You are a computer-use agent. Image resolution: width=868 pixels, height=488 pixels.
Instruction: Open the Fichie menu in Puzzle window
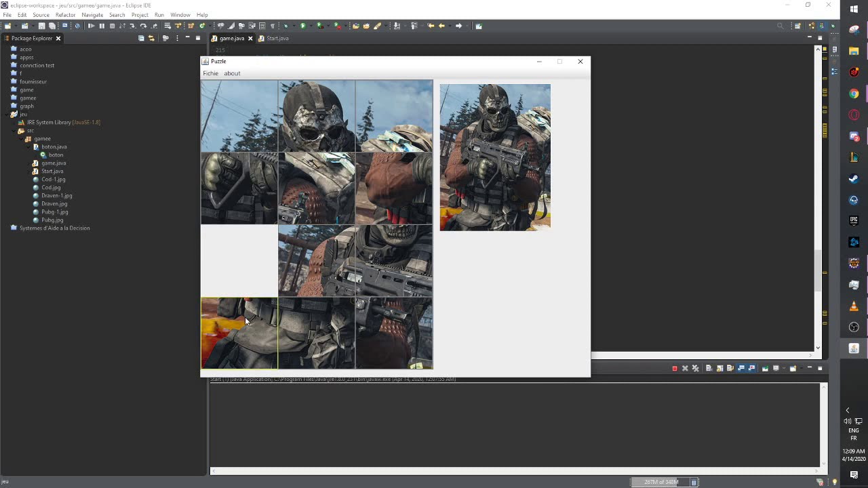[x=210, y=73]
